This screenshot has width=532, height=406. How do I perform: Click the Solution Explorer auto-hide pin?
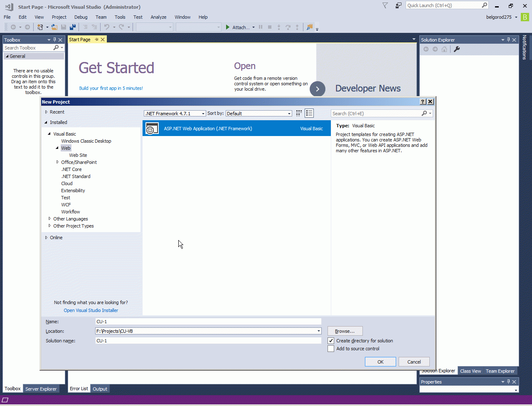[508, 40]
